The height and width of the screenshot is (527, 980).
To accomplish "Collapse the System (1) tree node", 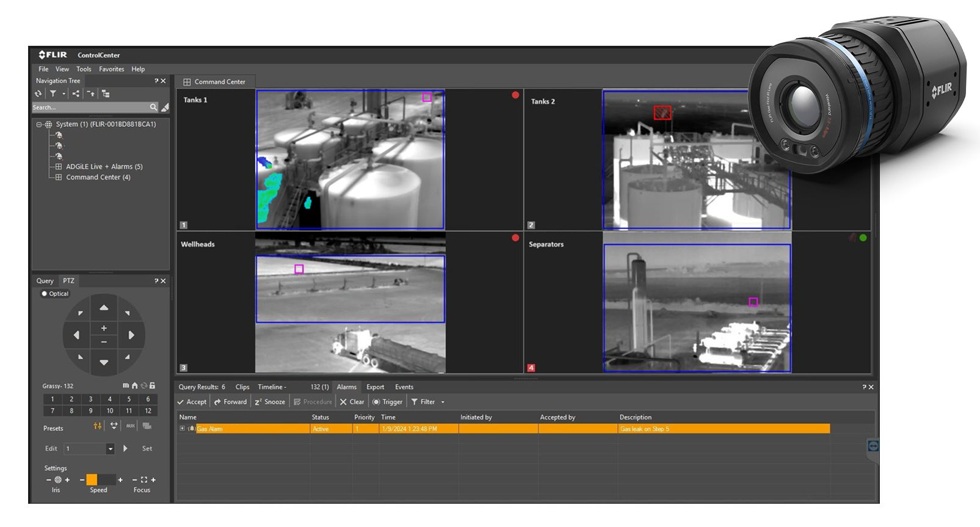I will (x=38, y=124).
